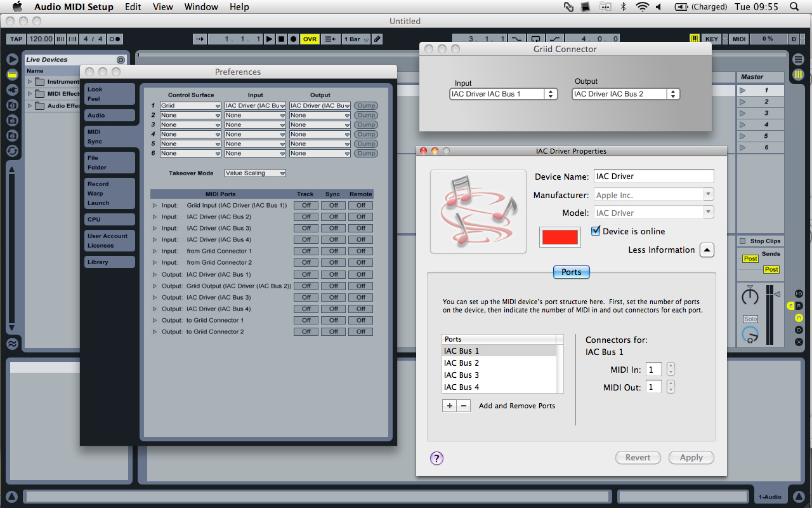
Task: Toggle Track for Griid Input IAC Bus 1
Action: pyautogui.click(x=306, y=206)
